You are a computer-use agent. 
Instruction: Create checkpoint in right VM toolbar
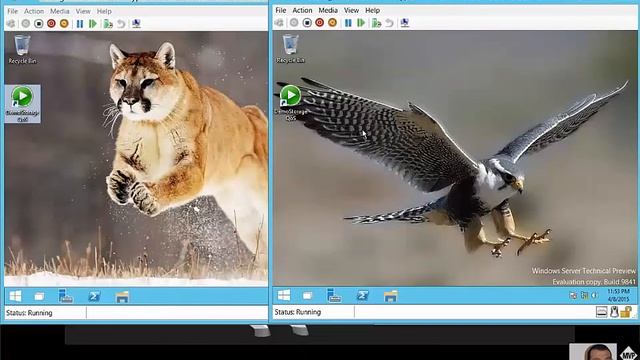point(376,23)
